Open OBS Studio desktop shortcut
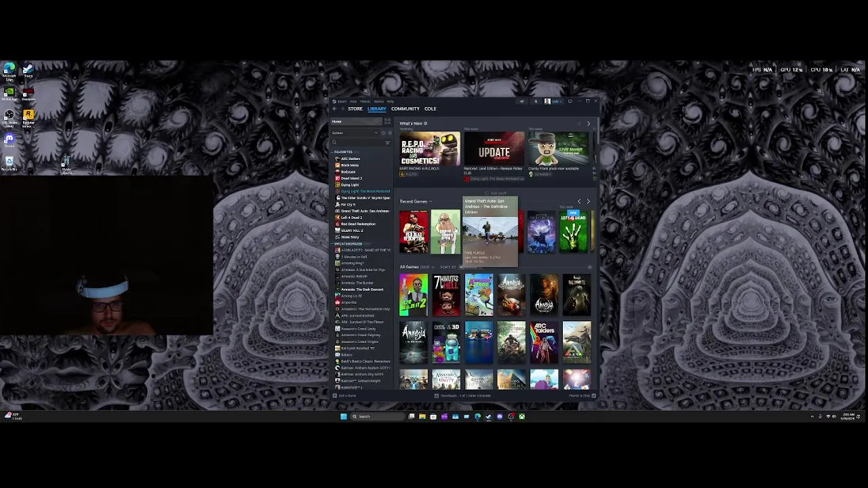Screen dimensions: 868x488 (9, 119)
